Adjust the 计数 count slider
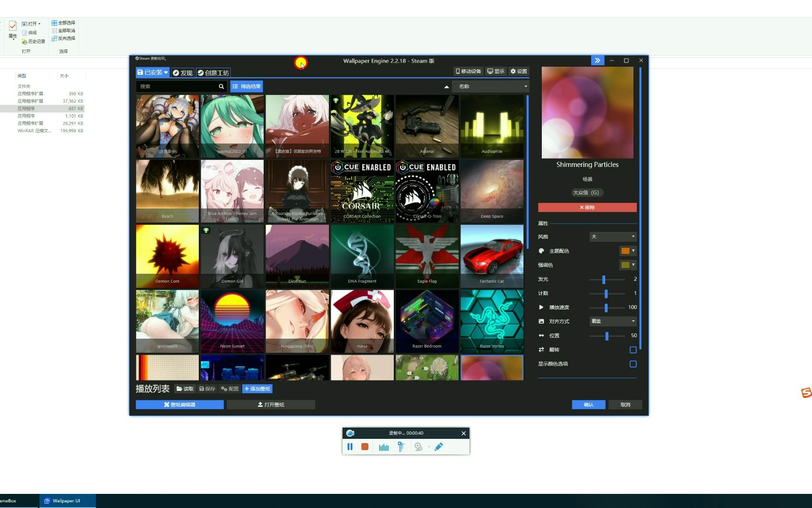Viewport: 812px width, 508px height. (606, 294)
